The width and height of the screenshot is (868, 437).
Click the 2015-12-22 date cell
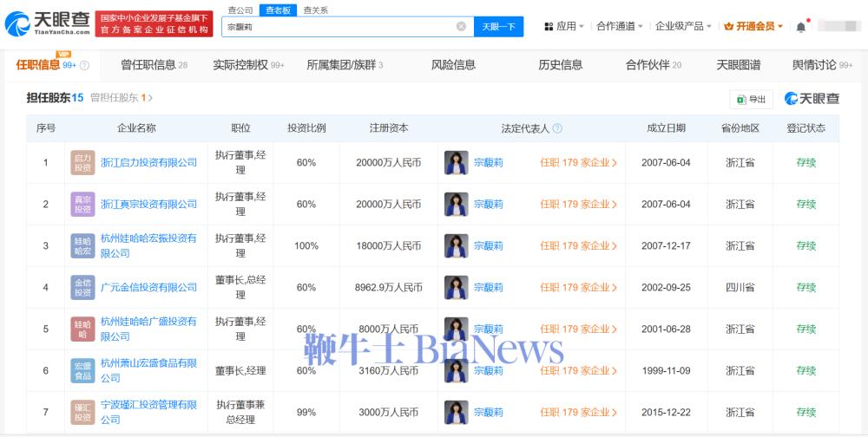tap(666, 412)
